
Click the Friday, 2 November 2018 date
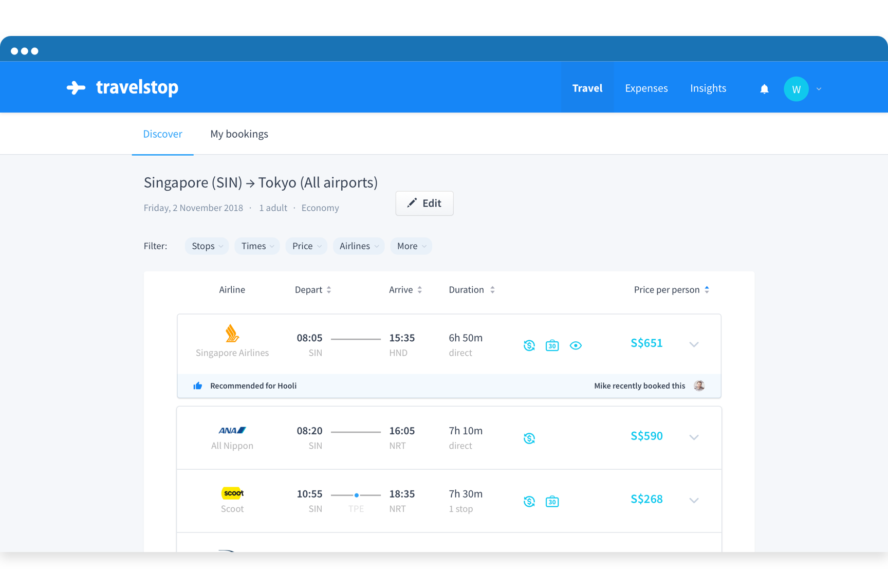(x=193, y=208)
